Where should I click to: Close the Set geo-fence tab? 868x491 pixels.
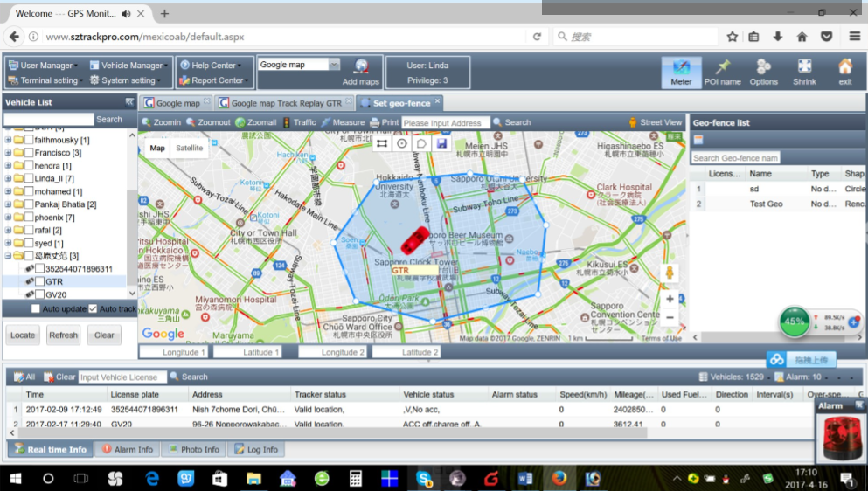437,101
